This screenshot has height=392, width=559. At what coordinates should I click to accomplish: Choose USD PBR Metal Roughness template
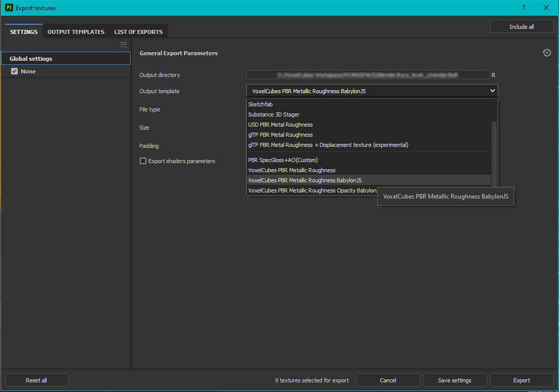click(x=281, y=124)
